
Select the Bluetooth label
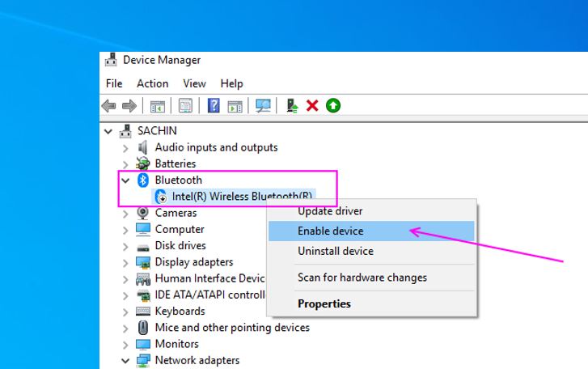179,180
